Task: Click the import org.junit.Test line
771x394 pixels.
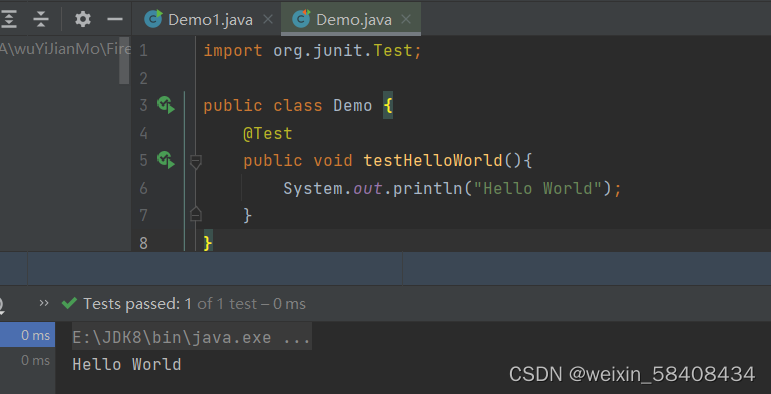Action: click(x=313, y=50)
